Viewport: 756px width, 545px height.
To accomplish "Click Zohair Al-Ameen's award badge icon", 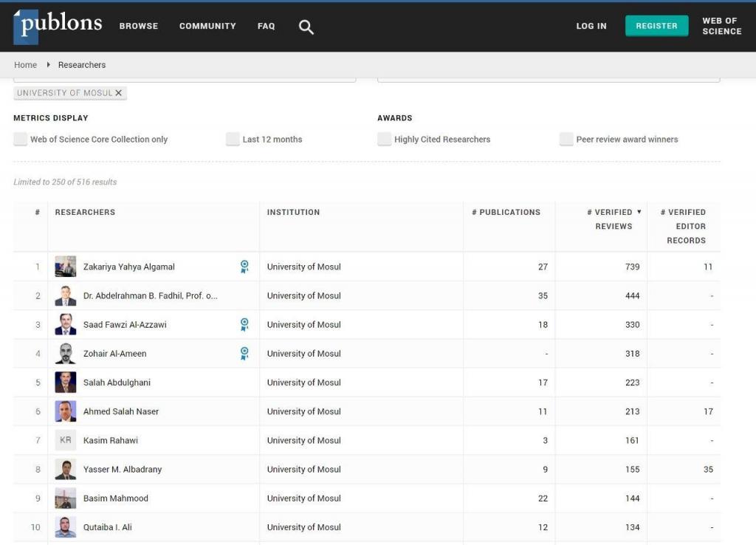I will tap(244, 353).
